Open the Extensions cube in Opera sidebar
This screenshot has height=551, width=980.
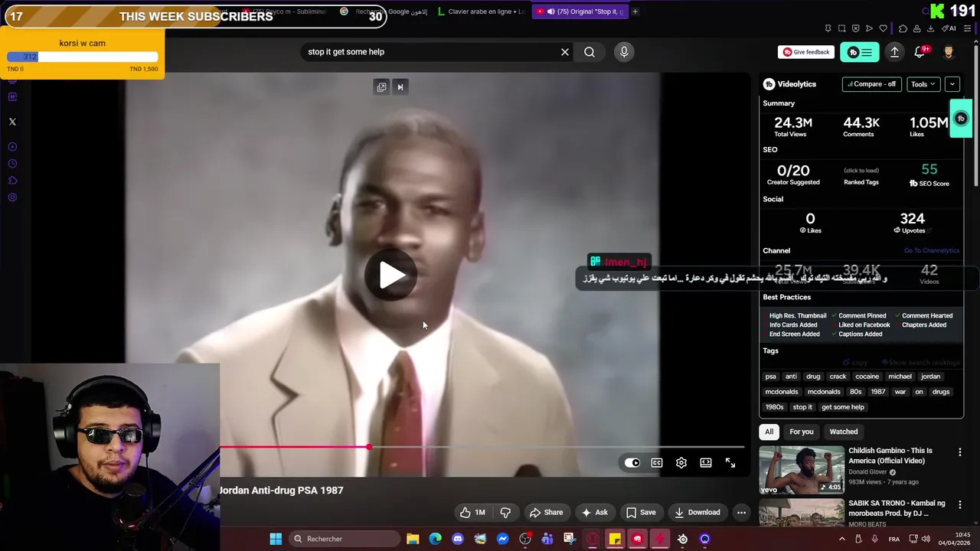pyautogui.click(x=12, y=181)
